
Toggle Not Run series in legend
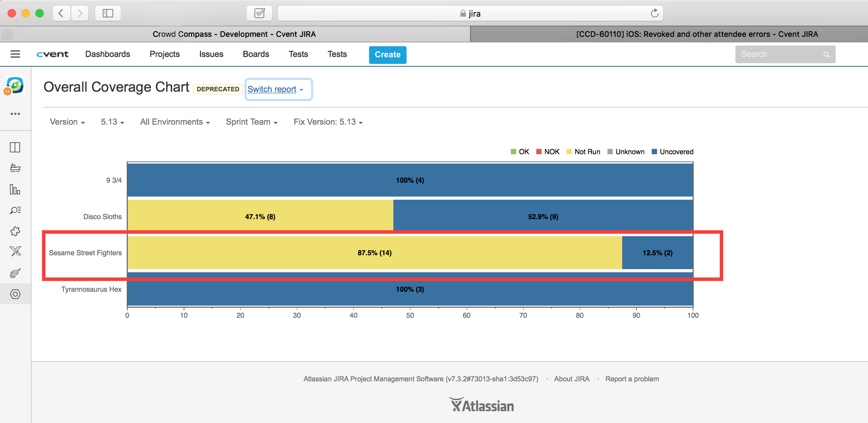click(584, 152)
